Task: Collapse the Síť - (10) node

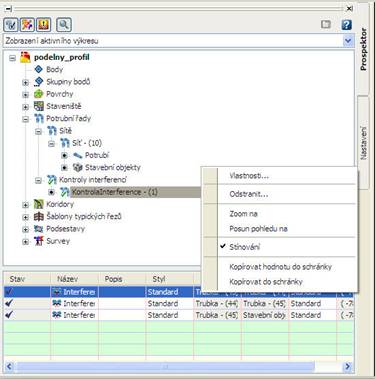Action: 51,144
